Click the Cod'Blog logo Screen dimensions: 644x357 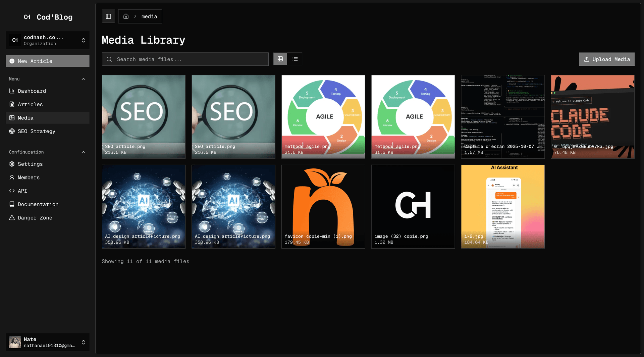click(48, 17)
